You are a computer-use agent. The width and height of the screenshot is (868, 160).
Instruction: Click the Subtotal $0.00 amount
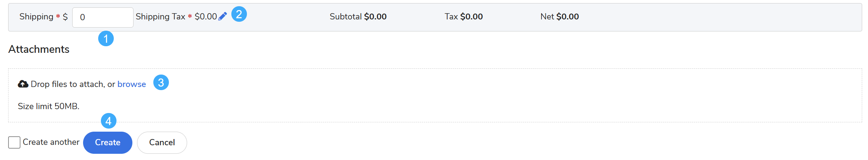pos(375,17)
